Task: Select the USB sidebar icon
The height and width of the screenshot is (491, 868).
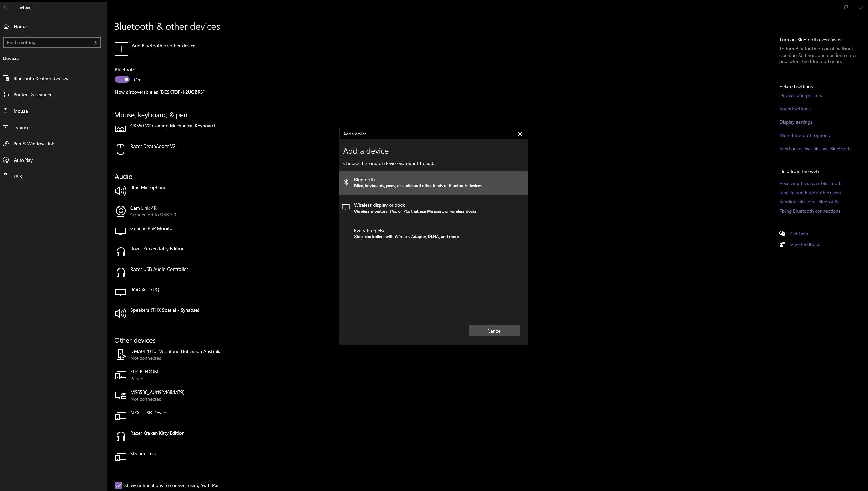Action: (6, 176)
